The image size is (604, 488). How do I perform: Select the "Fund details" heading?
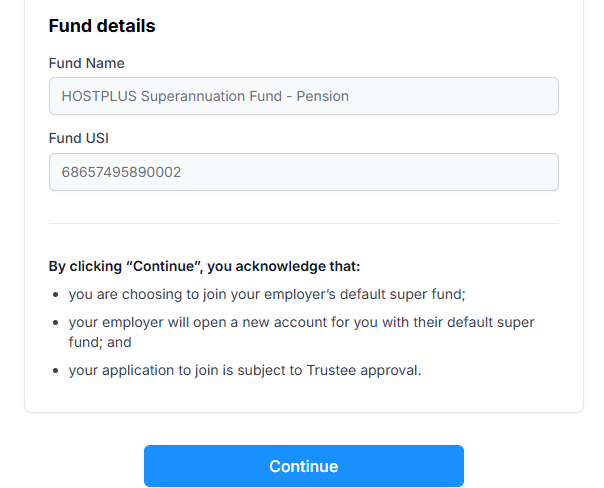(102, 26)
